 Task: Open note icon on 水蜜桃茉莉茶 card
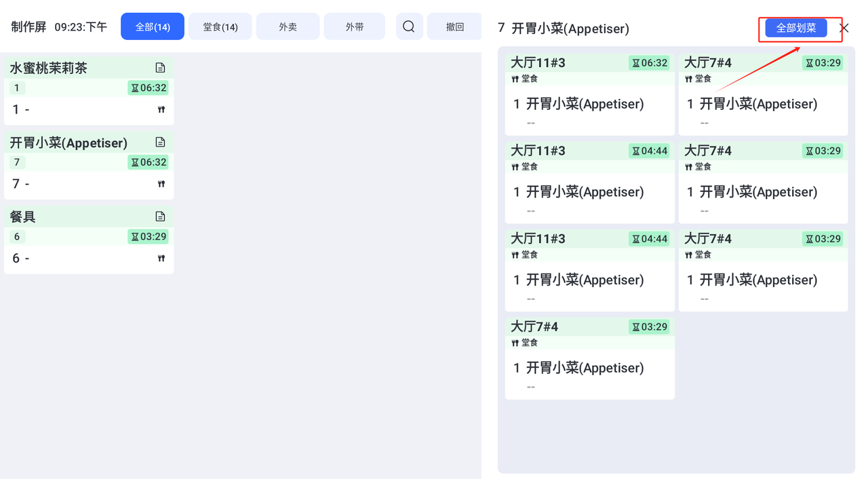(160, 68)
